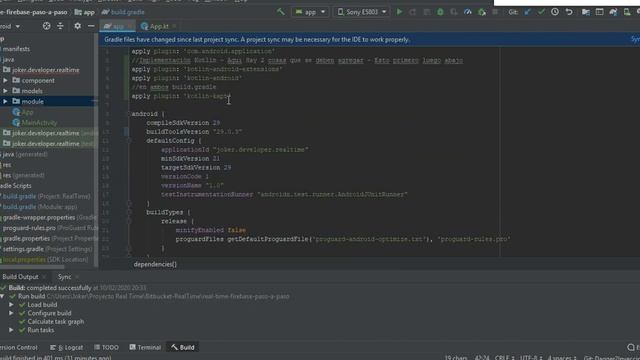Screen dimensions: 640x360
Task: Open the TODO tool window
Action: coord(106,347)
